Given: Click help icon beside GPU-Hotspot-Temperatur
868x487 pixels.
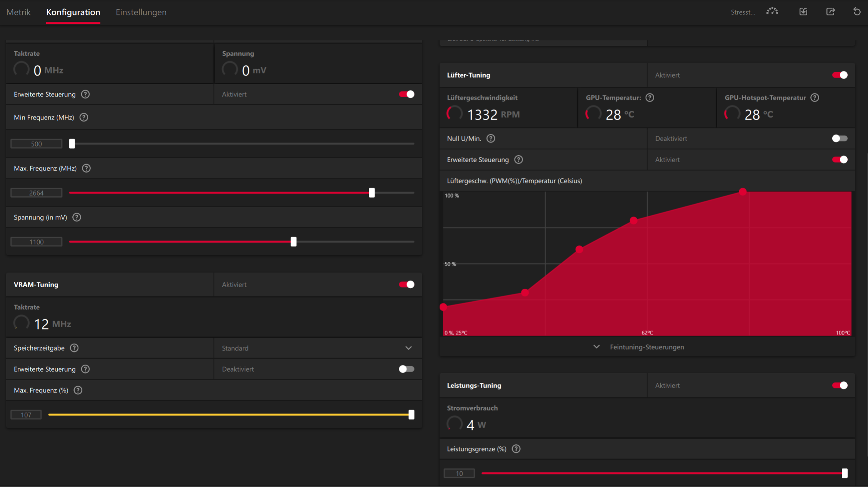Looking at the screenshot, I should click(815, 98).
